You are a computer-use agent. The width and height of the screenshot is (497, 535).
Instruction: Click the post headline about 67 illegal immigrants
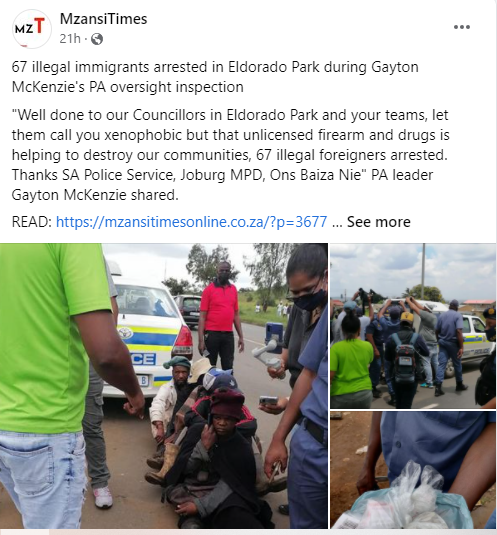pos(215,77)
